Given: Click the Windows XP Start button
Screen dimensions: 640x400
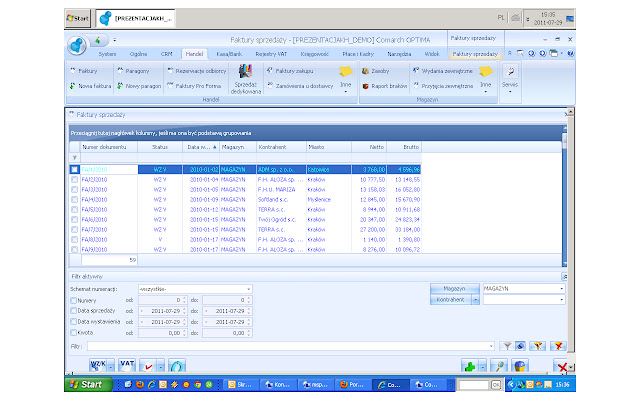Looking at the screenshot, I should click(88, 384).
